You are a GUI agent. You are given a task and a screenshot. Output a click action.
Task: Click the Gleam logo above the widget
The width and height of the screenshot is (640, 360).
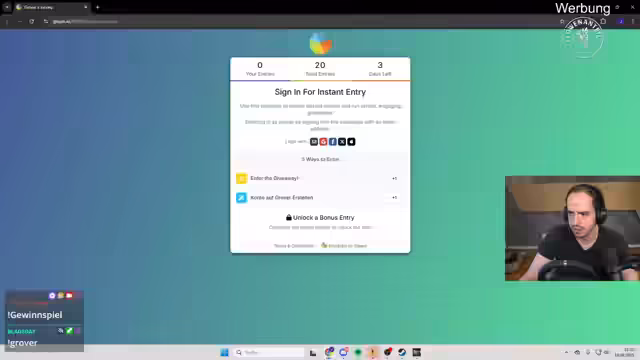click(x=320, y=43)
